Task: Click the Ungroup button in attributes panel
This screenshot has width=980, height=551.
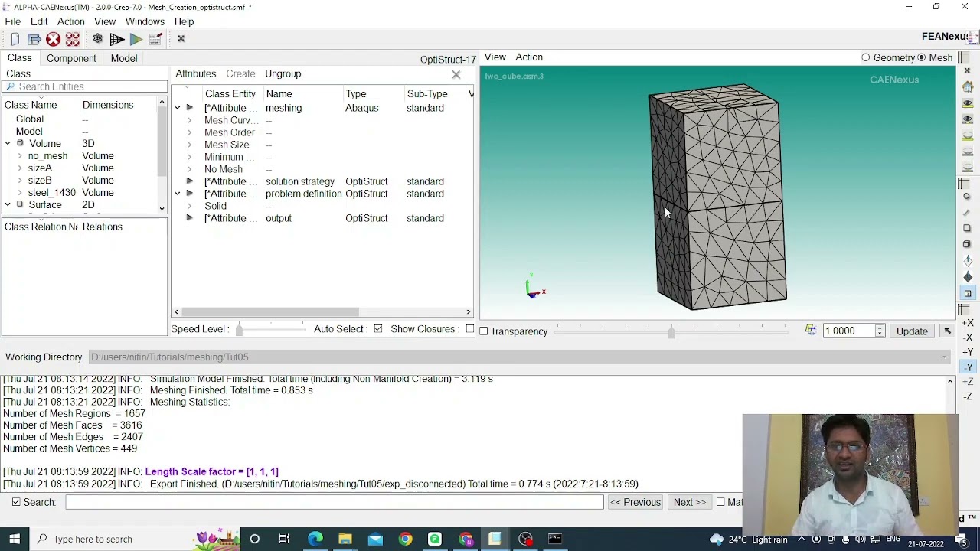Action: coord(283,73)
